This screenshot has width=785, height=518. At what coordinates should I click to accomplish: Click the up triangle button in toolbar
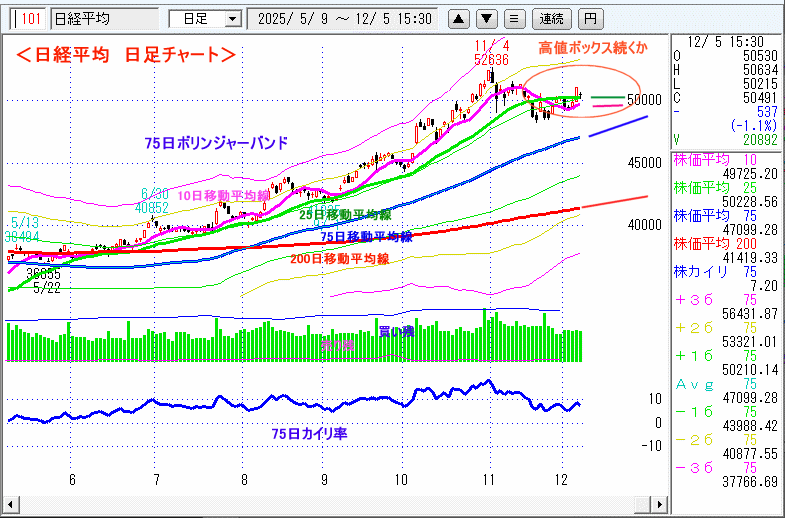(458, 19)
